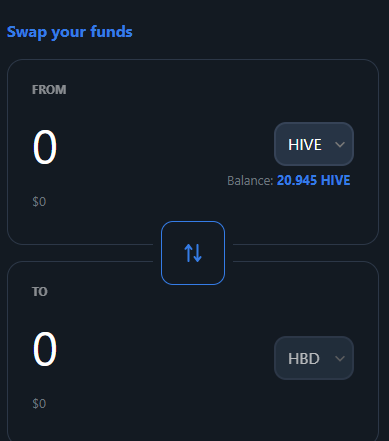The width and height of the screenshot is (389, 441).
Task: Click the HBD text in the selector
Action: [x=304, y=359]
